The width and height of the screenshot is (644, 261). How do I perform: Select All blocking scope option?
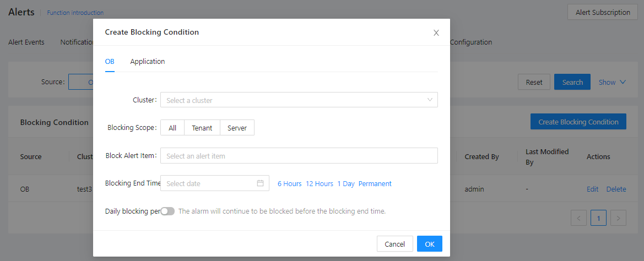coord(172,128)
